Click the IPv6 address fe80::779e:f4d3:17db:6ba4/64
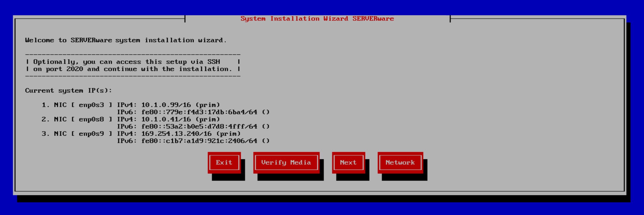644x215 pixels. [199, 112]
